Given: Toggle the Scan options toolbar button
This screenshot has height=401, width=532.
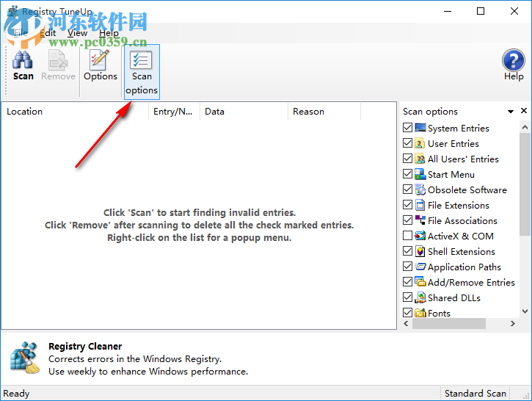Looking at the screenshot, I should point(142,72).
